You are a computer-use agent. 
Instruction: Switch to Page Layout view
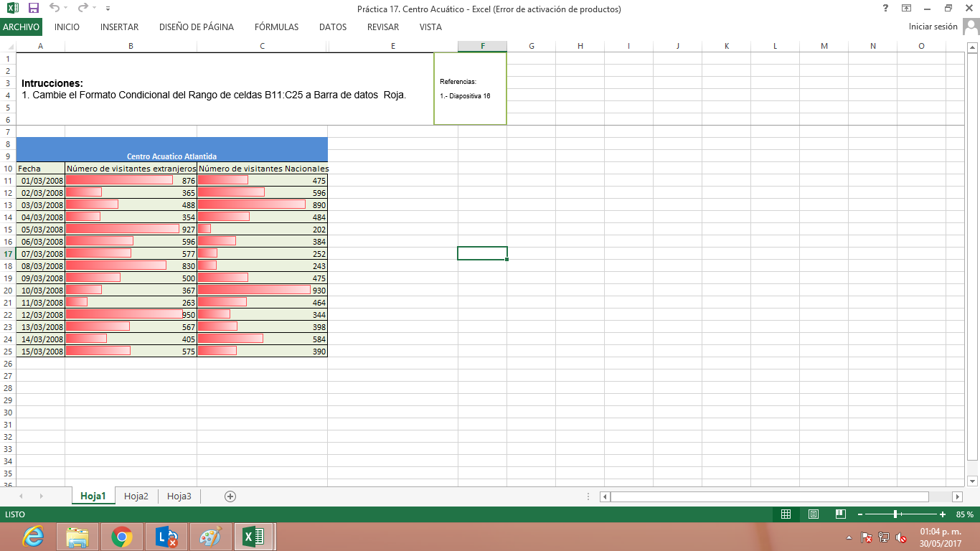coord(814,514)
